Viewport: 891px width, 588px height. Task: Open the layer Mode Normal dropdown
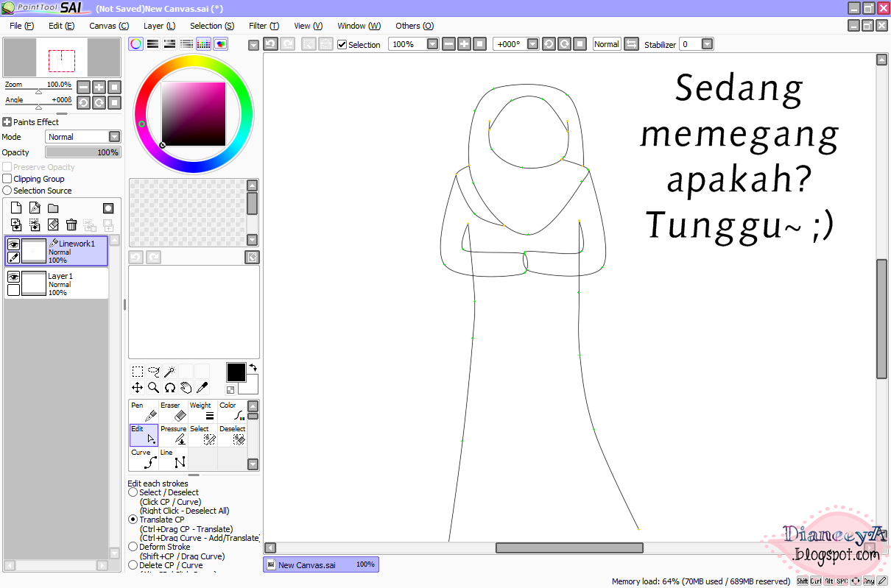[x=83, y=137]
